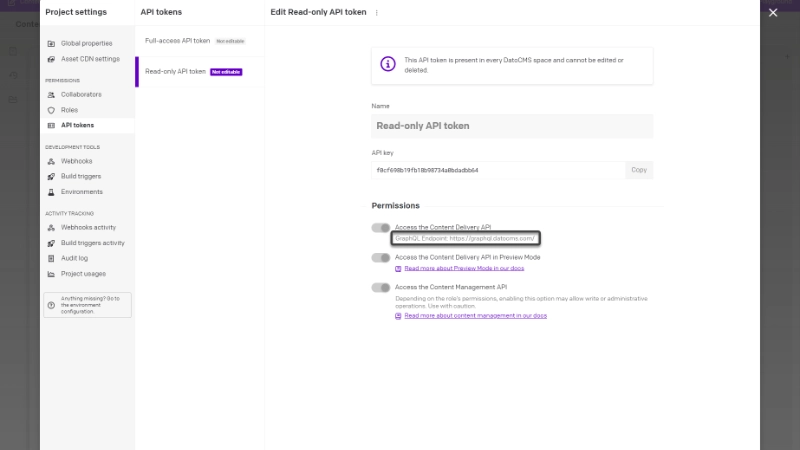This screenshot has height=450, width=800.
Task: Click the question mark help icon
Action: point(51,305)
